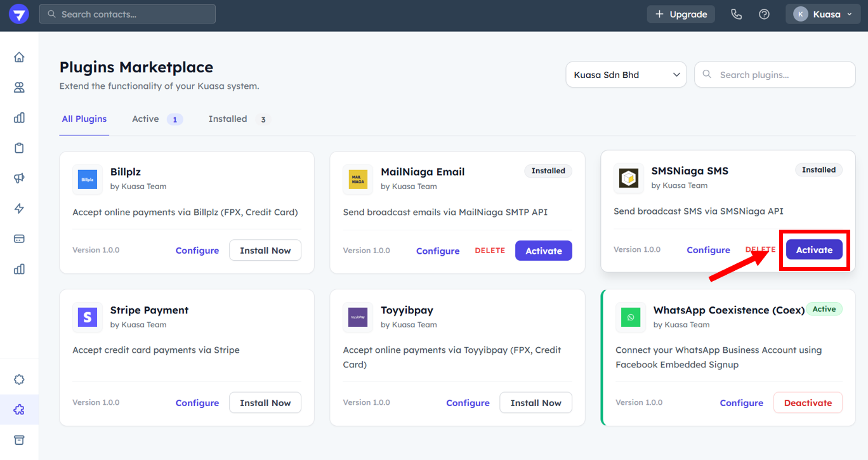Select the megaphone broadcast icon
Image resolution: width=868 pixels, height=460 pixels.
click(19, 178)
